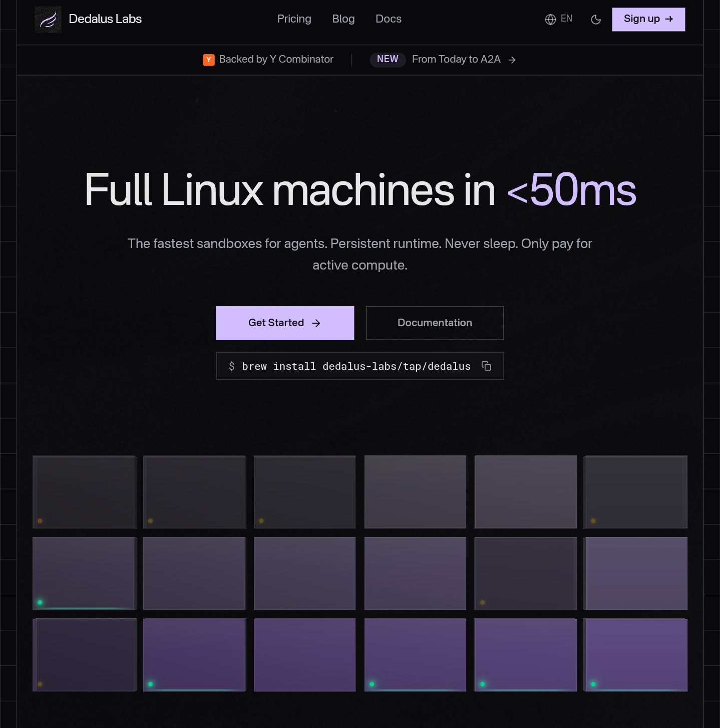Viewport: 720px width, 728px height.
Task: Click the arrow in Sign up button
Action: 669,19
